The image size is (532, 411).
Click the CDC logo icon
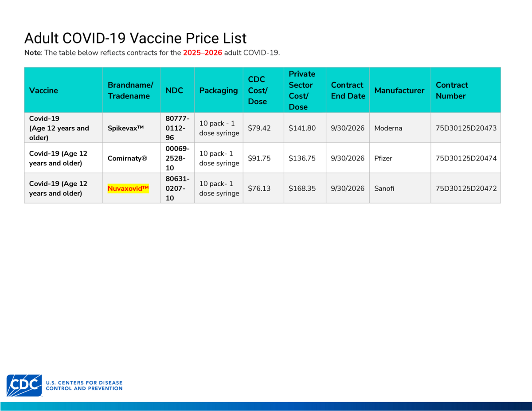coord(24,385)
